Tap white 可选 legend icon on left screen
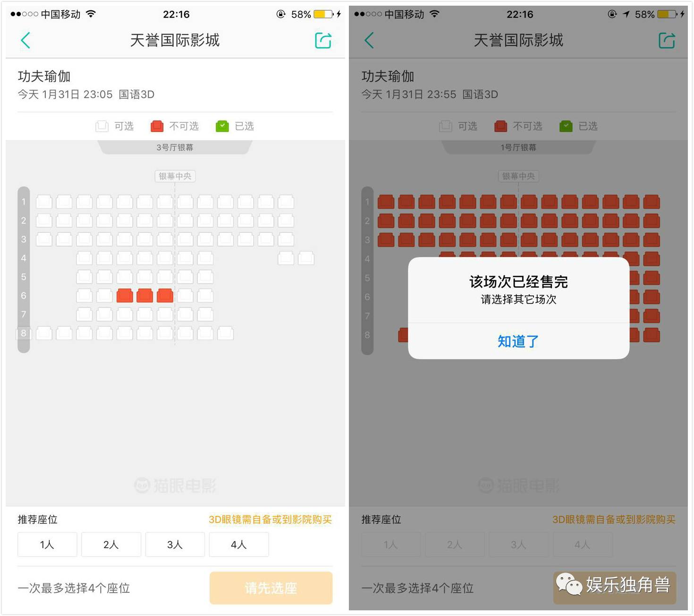This screenshot has width=694, height=616. (102, 126)
